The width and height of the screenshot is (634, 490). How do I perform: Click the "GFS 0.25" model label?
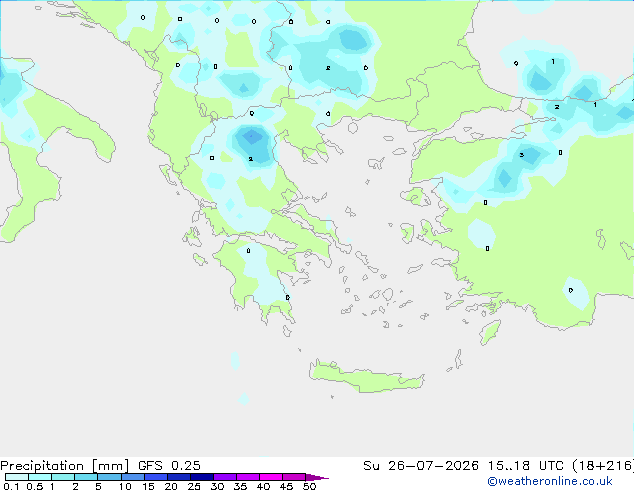(x=169, y=466)
